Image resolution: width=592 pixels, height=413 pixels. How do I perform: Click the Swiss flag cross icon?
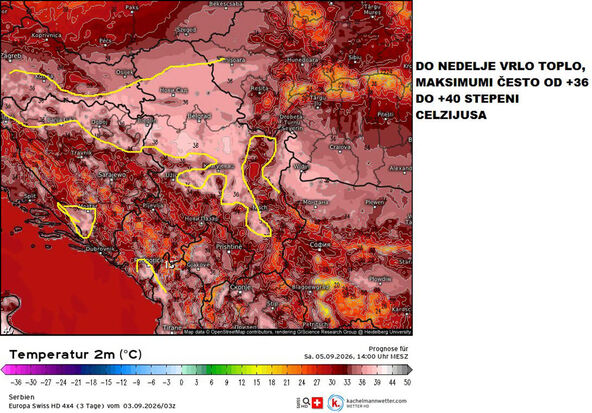coord(318,402)
